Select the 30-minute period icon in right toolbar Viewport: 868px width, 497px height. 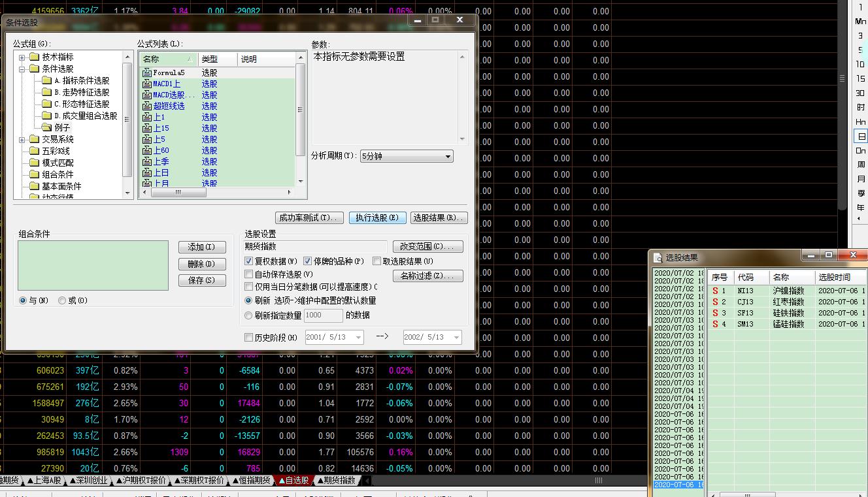(861, 93)
